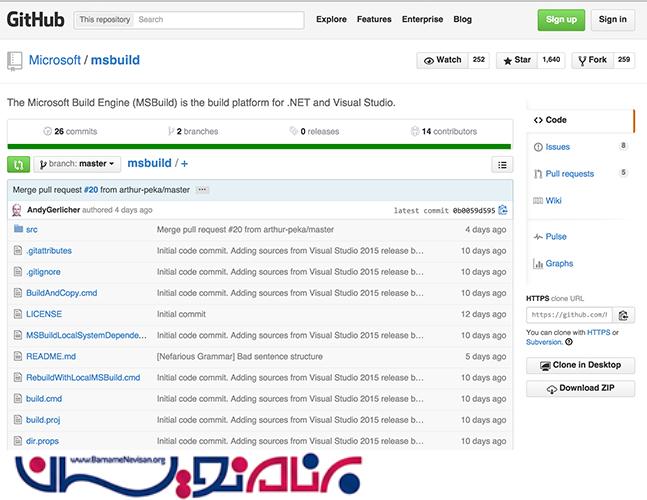
Task: Click the plus icon to create new file
Action: click(x=185, y=164)
